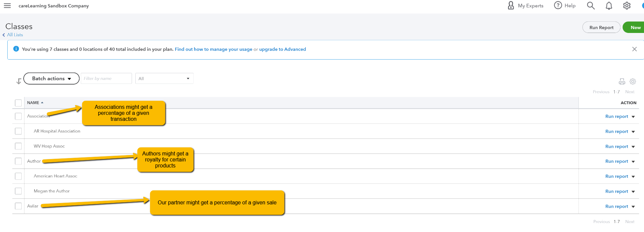This screenshot has height=232, width=644.
Task: Select the Megan the Author checkbox
Action: pos(18,191)
